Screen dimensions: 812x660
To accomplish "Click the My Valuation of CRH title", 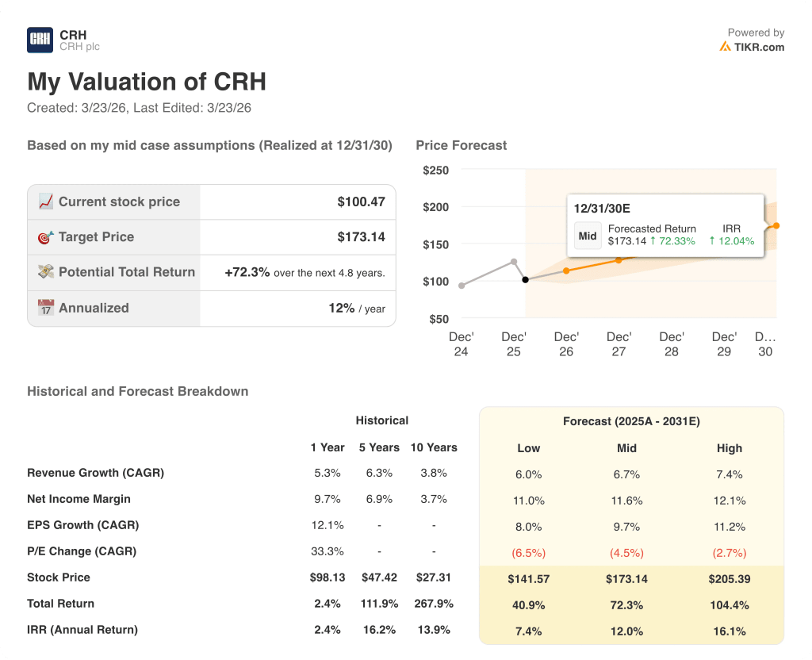I will pos(147,82).
